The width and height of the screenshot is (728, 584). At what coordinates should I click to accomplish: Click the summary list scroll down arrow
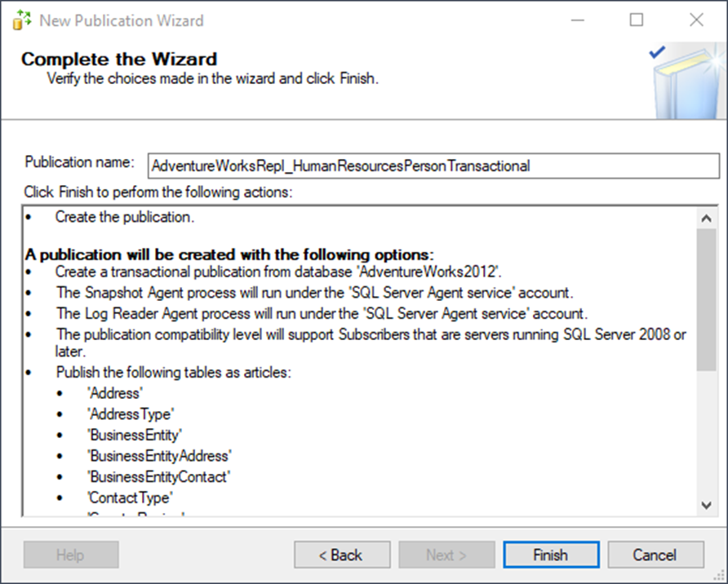(x=706, y=505)
